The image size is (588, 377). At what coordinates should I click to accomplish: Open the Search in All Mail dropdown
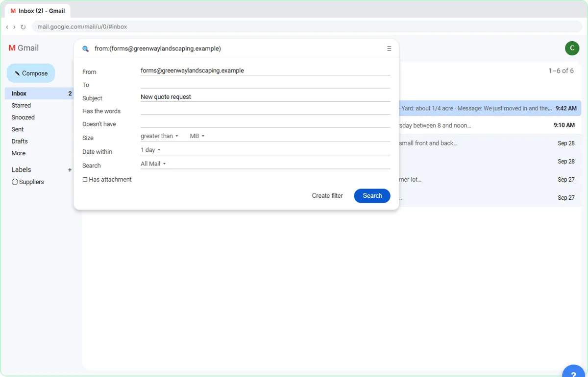tap(153, 164)
